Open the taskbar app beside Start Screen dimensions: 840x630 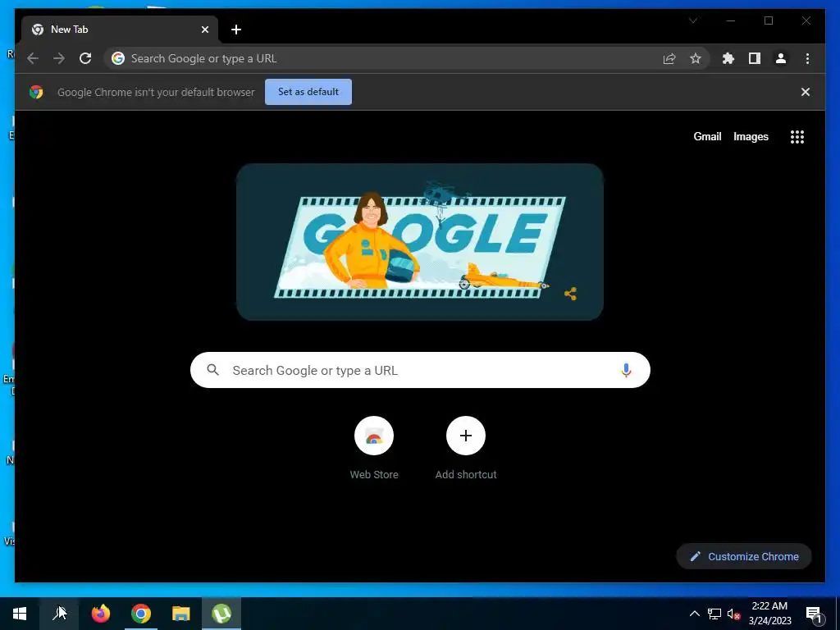click(x=59, y=614)
